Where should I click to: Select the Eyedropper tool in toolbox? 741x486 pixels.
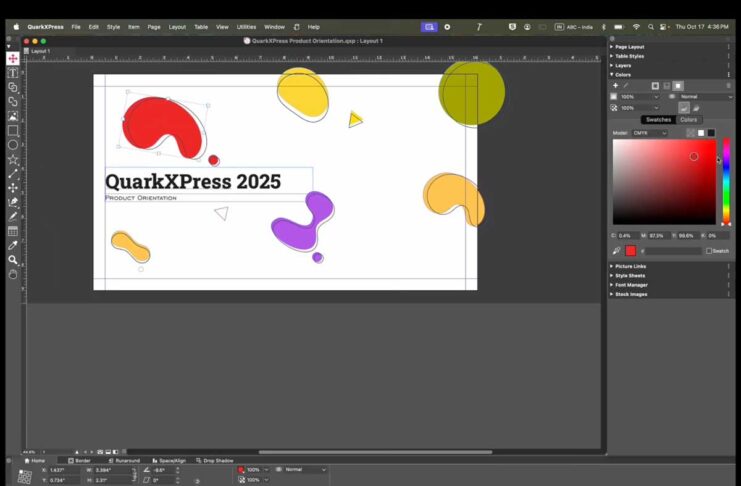coord(13,245)
